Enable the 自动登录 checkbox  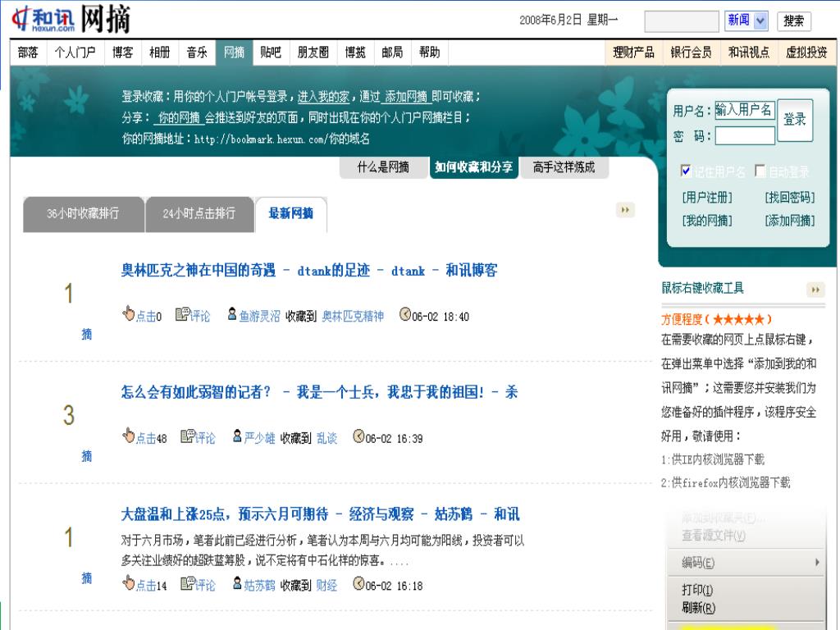coord(760,171)
